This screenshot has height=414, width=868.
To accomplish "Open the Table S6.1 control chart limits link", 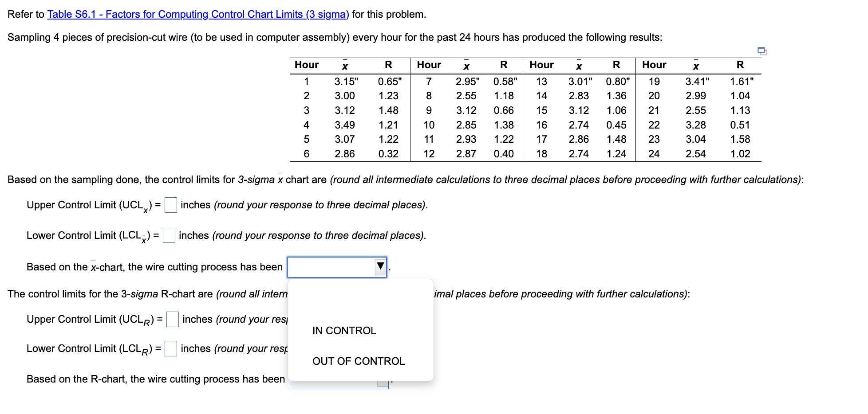I will (198, 14).
